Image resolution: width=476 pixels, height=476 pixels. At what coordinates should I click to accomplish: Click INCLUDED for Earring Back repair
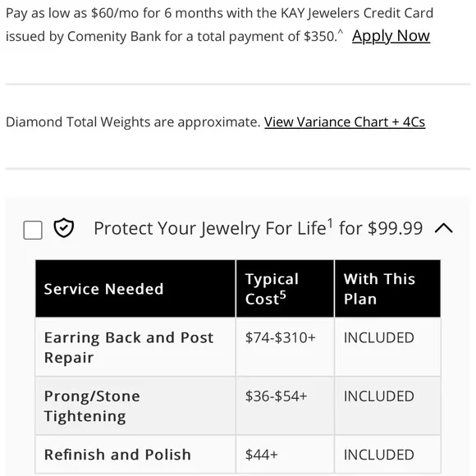(x=379, y=337)
